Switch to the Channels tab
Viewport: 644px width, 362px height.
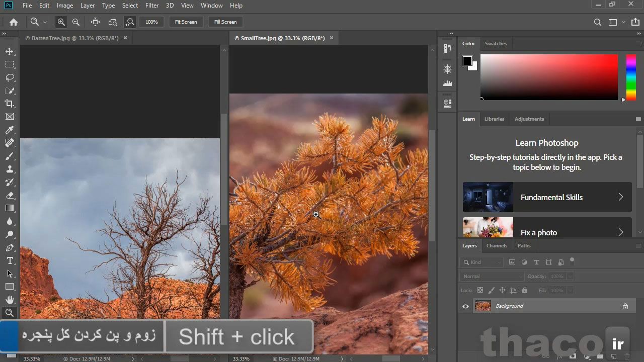pyautogui.click(x=497, y=246)
